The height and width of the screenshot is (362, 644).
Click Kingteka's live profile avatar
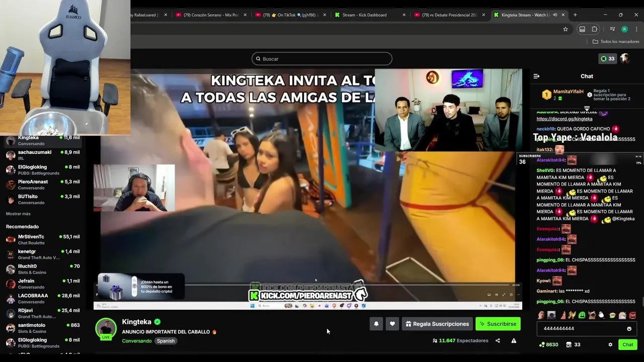106,329
